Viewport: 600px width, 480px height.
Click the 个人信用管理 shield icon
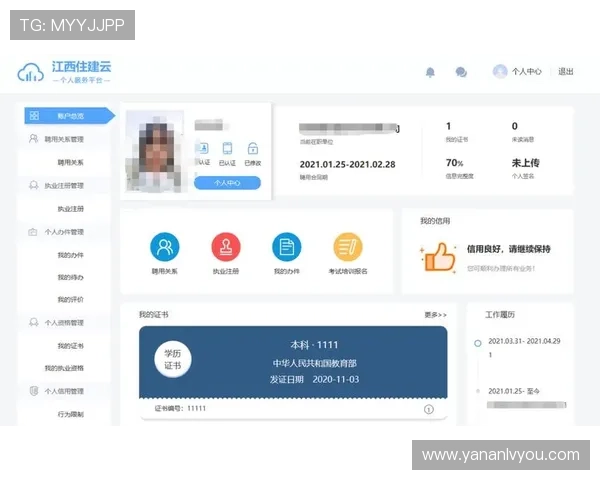[34, 391]
